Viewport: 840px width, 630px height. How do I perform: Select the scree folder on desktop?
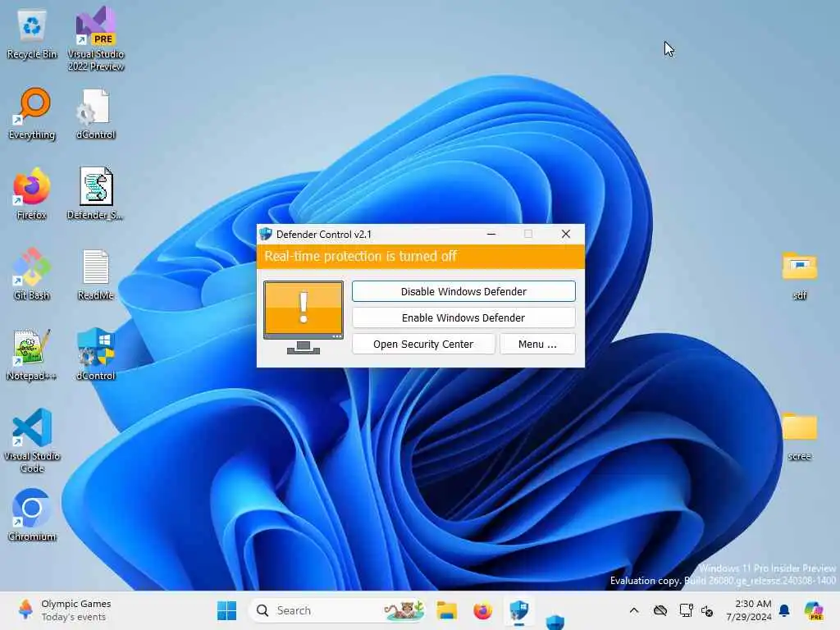click(x=799, y=436)
